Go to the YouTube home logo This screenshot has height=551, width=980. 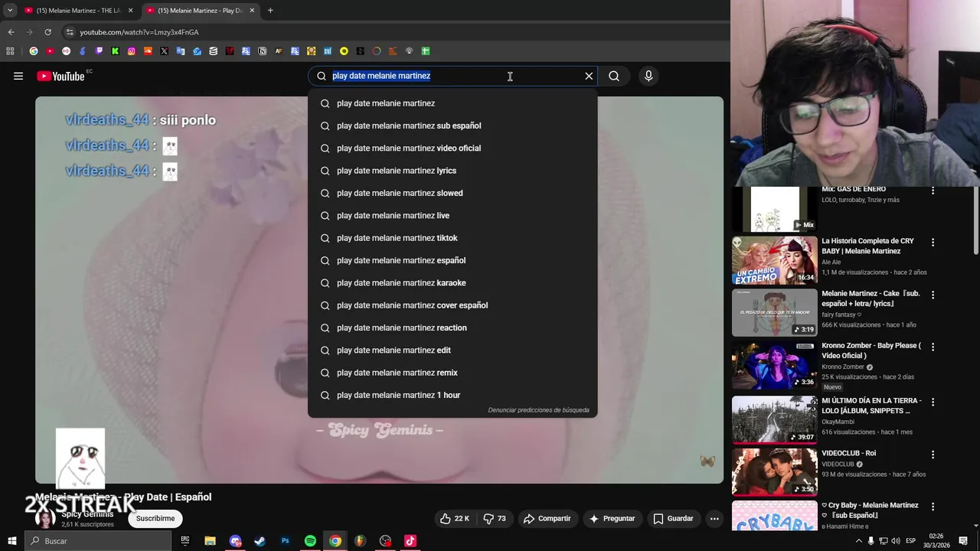(x=60, y=76)
